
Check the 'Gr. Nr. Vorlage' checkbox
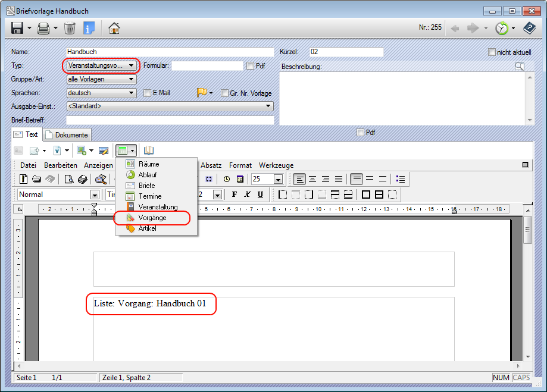224,93
